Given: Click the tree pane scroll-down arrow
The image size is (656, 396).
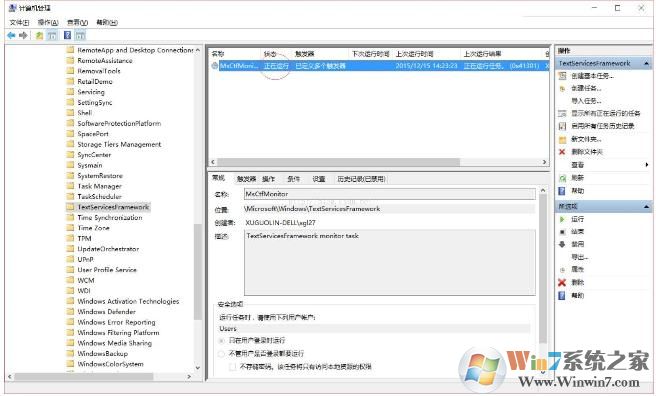Looking at the screenshot, I should (197, 368).
